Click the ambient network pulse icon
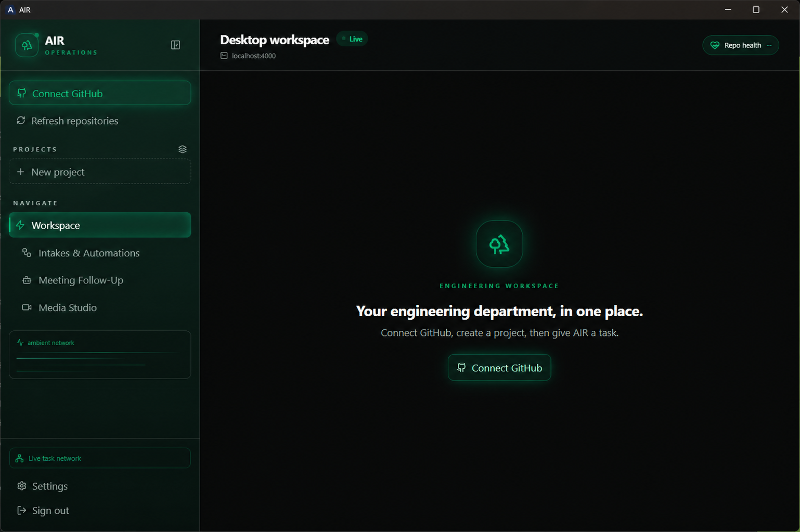 click(x=20, y=343)
